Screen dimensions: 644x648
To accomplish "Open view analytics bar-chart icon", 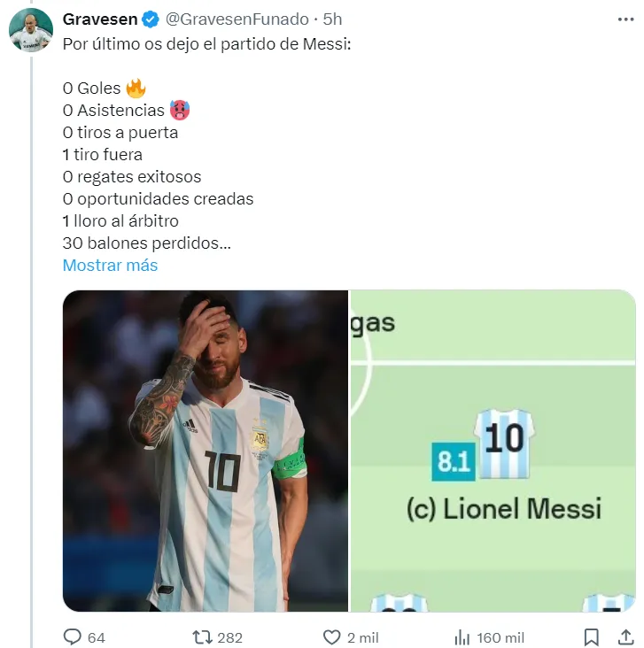I will click(x=462, y=636).
